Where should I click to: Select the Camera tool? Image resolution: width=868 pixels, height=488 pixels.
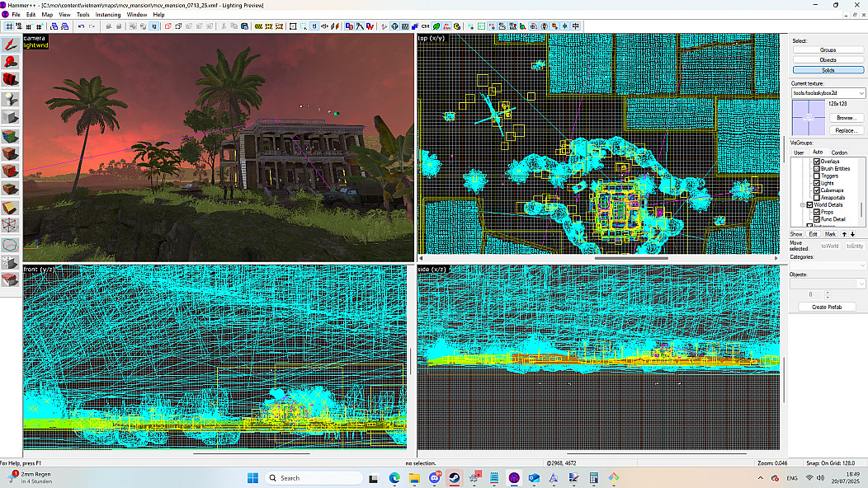point(11,80)
